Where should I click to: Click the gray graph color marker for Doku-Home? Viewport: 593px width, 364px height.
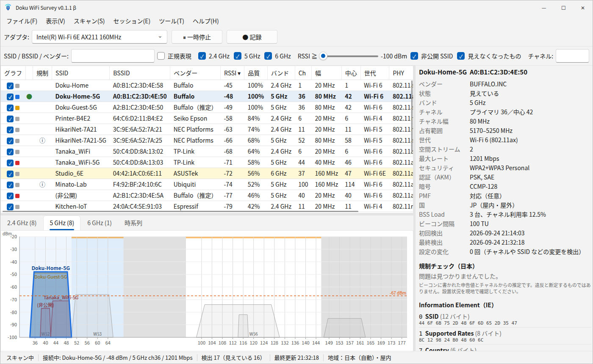tap(17, 86)
